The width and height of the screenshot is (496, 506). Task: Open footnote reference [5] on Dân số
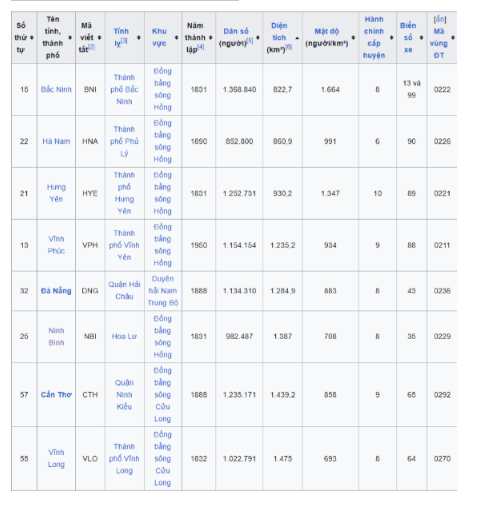click(250, 41)
